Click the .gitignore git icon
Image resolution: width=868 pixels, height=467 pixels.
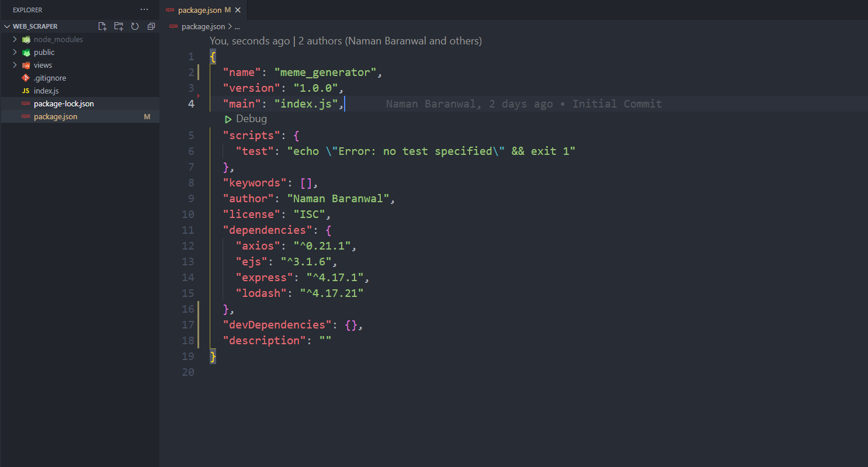pyautogui.click(x=26, y=78)
